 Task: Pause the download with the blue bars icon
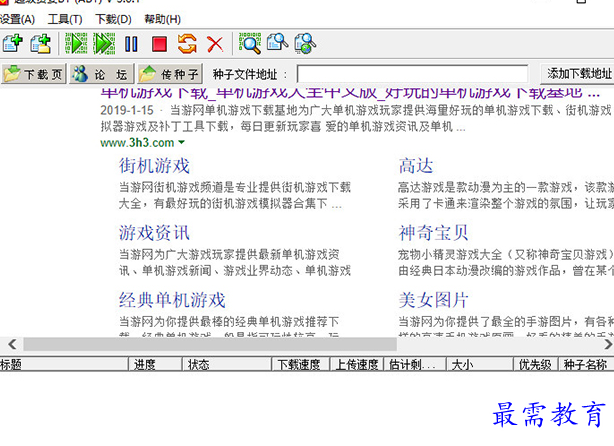click(131, 44)
